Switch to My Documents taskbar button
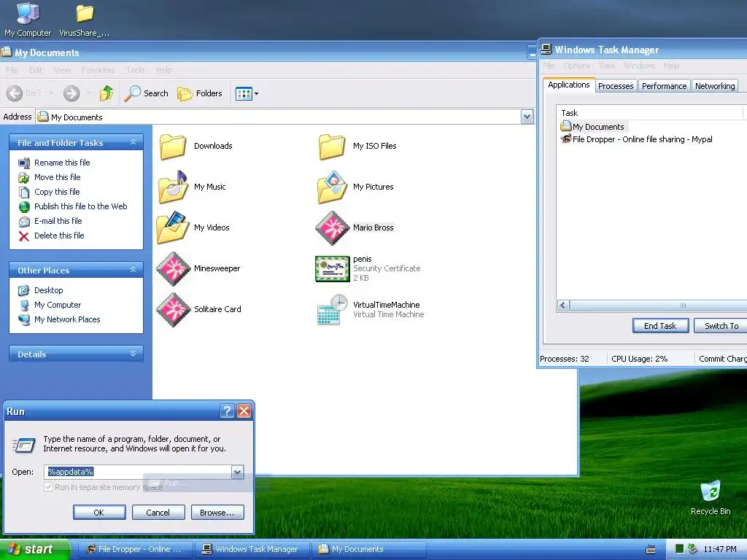The width and height of the screenshot is (747, 560). pos(368,549)
